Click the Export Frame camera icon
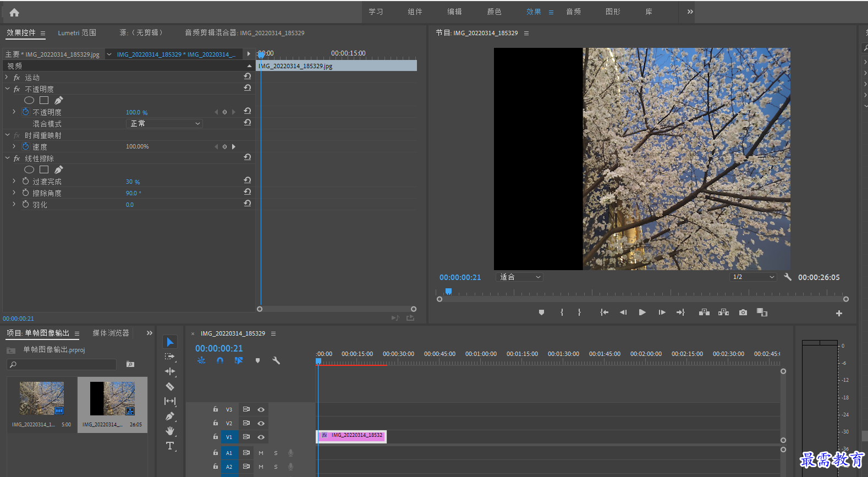Image resolution: width=868 pixels, height=477 pixels. (x=743, y=312)
